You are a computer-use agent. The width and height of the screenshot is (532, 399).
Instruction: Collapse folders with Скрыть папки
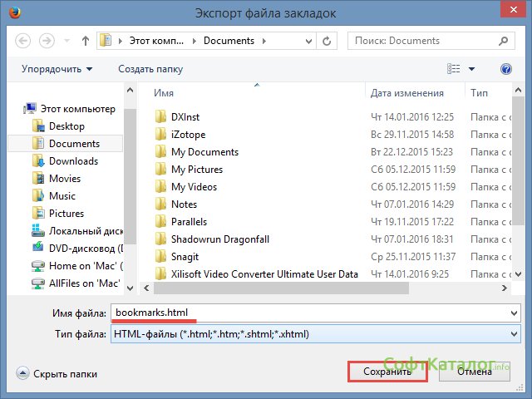tap(57, 374)
